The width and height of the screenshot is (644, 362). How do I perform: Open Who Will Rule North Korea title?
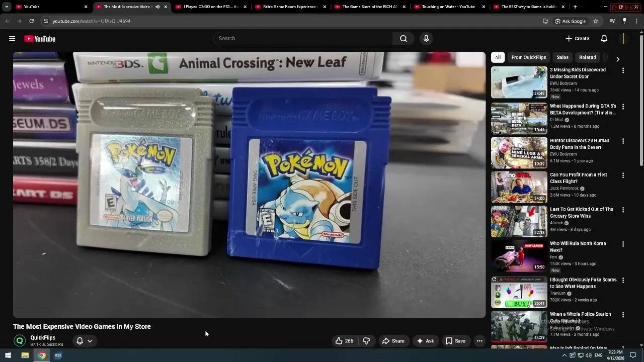click(578, 247)
